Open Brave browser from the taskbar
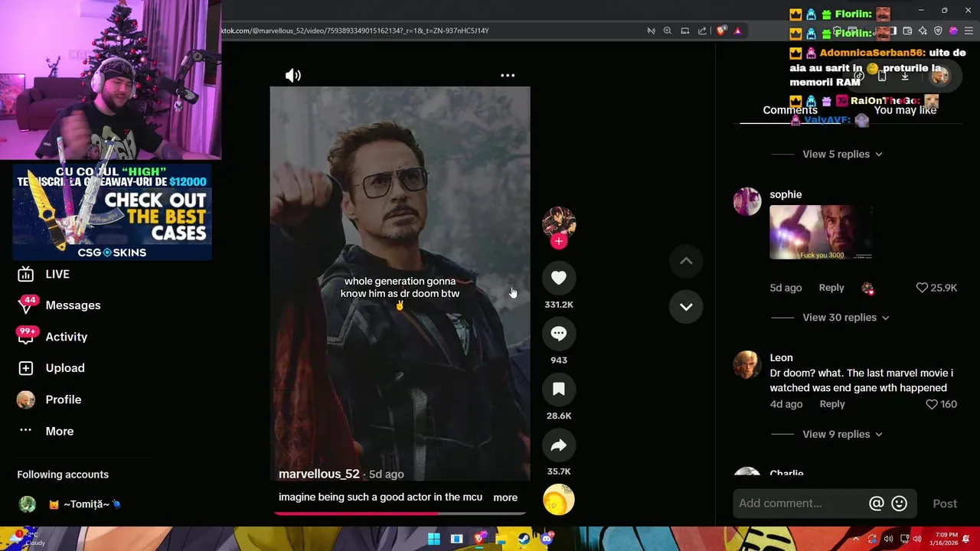 point(479,539)
